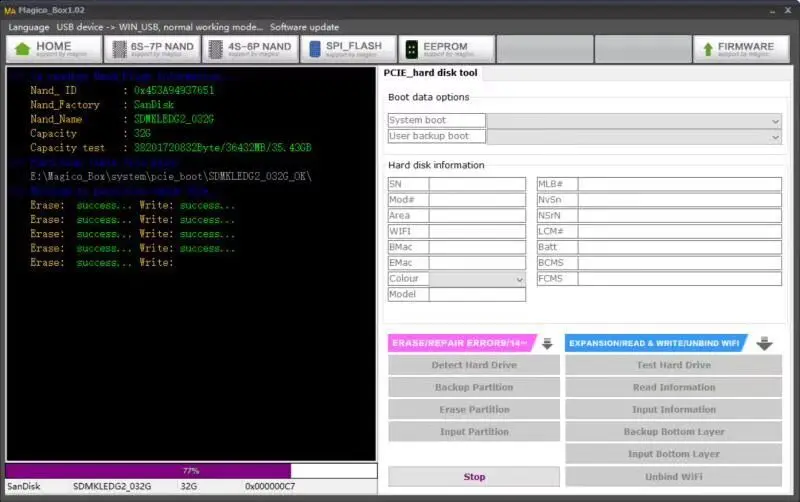
Task: Click the Model input field
Action: 477,295
